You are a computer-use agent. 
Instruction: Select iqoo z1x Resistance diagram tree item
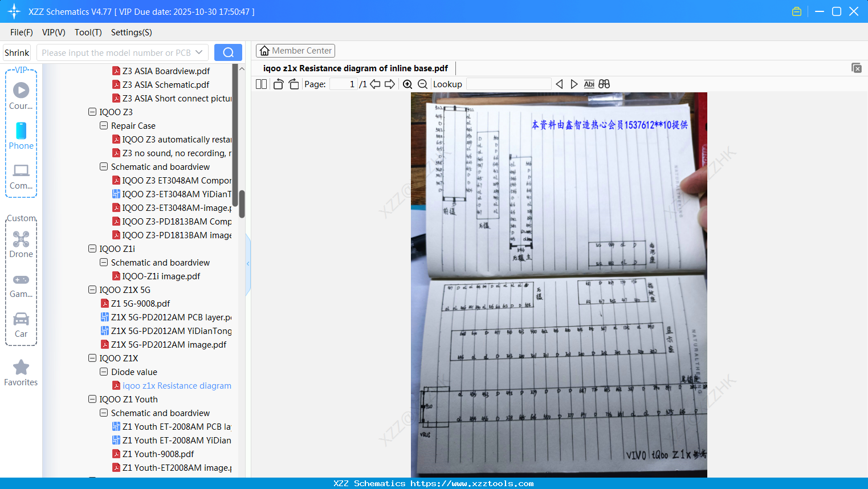[x=172, y=386]
